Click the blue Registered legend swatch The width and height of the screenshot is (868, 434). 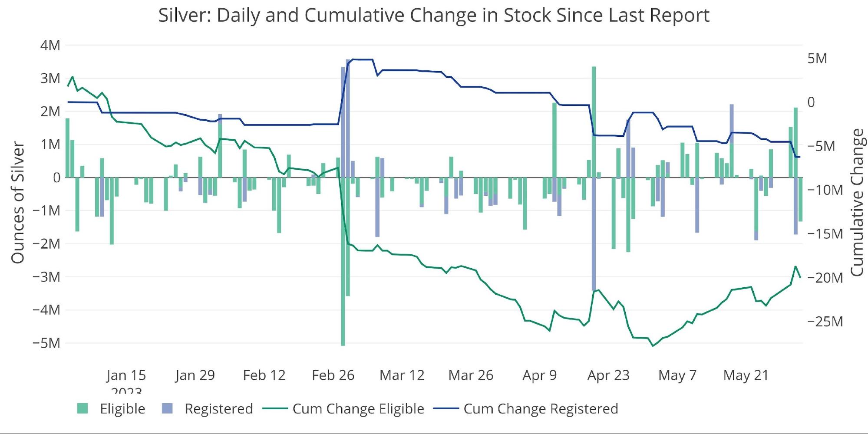click(x=167, y=408)
